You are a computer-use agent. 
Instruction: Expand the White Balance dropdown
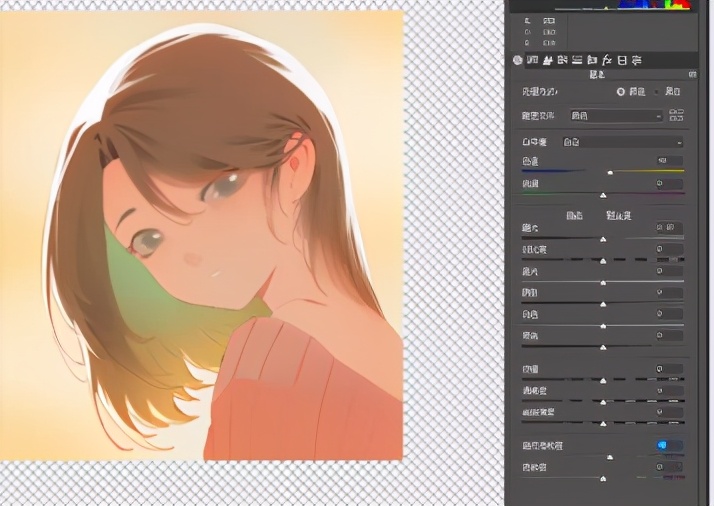pyautogui.click(x=622, y=143)
